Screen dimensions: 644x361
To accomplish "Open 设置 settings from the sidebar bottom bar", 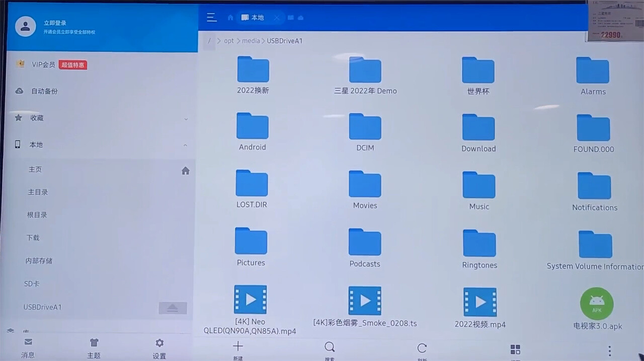I will click(x=159, y=347).
